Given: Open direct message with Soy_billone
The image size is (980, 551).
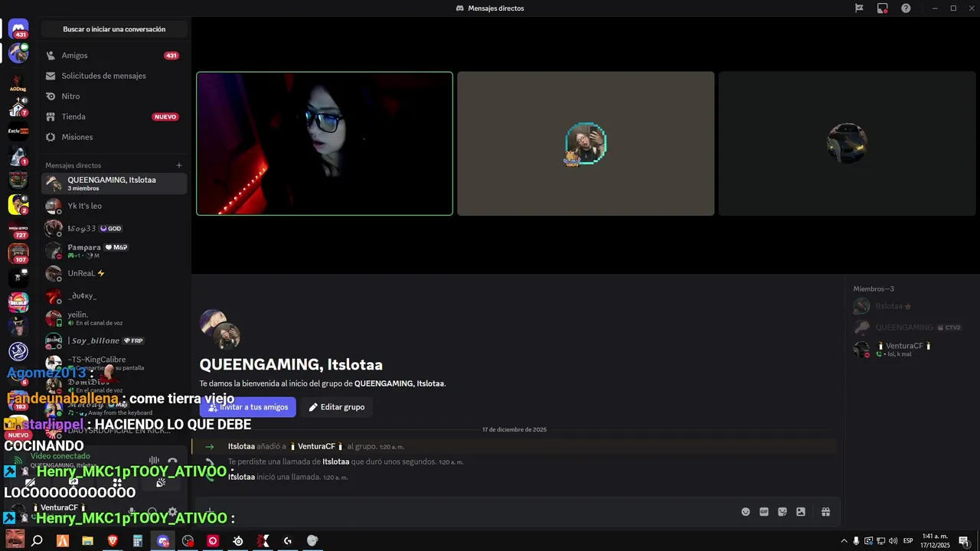Looking at the screenshot, I should point(114,341).
